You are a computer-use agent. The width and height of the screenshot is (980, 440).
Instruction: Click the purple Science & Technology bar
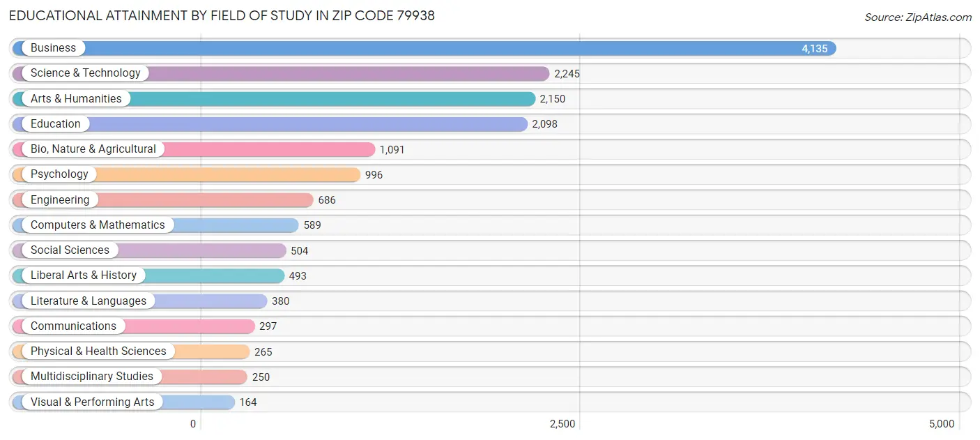point(281,73)
